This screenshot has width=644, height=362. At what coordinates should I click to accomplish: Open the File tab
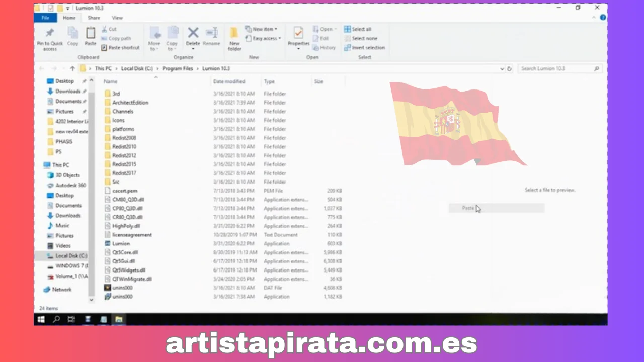click(45, 18)
